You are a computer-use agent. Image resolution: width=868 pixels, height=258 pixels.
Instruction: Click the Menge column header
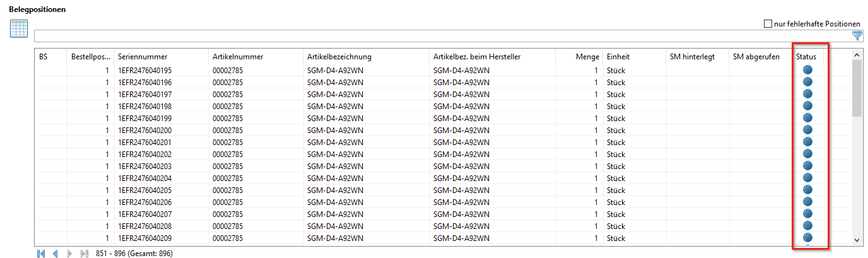click(x=587, y=57)
